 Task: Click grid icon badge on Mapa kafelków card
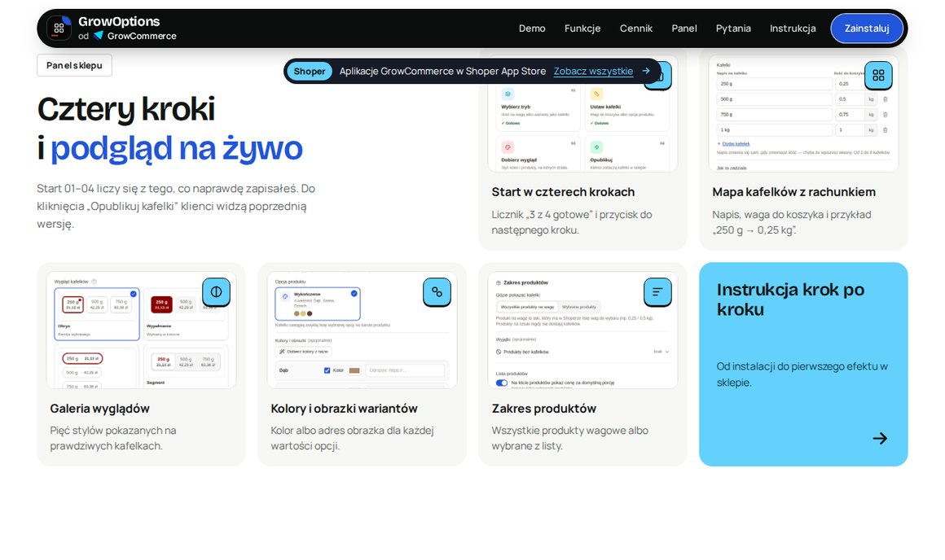tap(878, 75)
